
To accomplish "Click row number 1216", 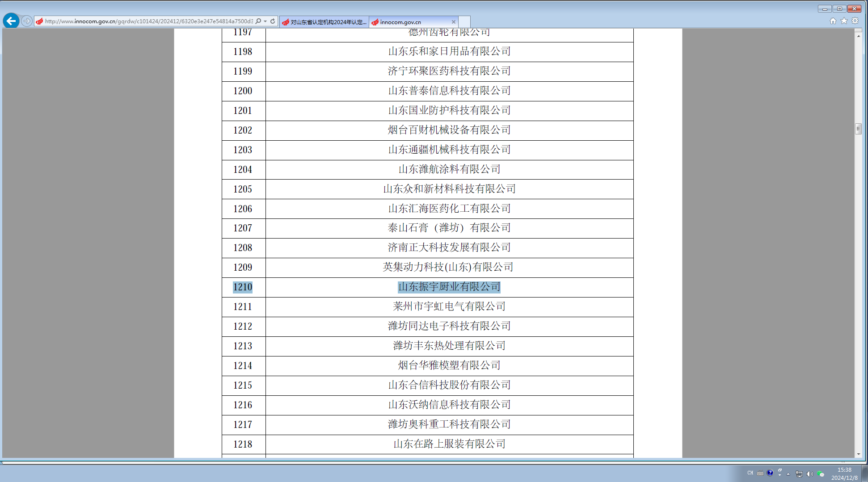I will click(x=243, y=405).
